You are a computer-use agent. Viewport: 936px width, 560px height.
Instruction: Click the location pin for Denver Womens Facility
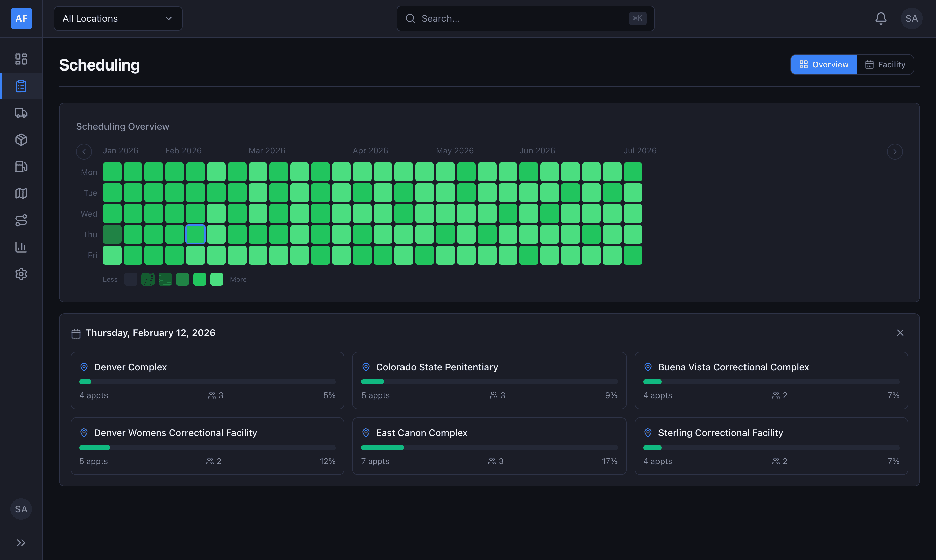[84, 432]
